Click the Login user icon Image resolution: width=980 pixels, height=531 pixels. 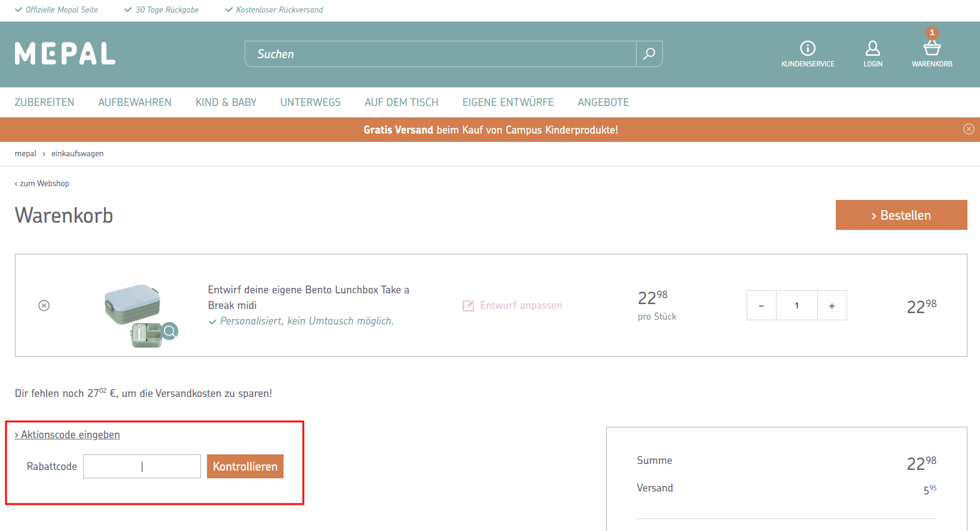[x=872, y=48]
